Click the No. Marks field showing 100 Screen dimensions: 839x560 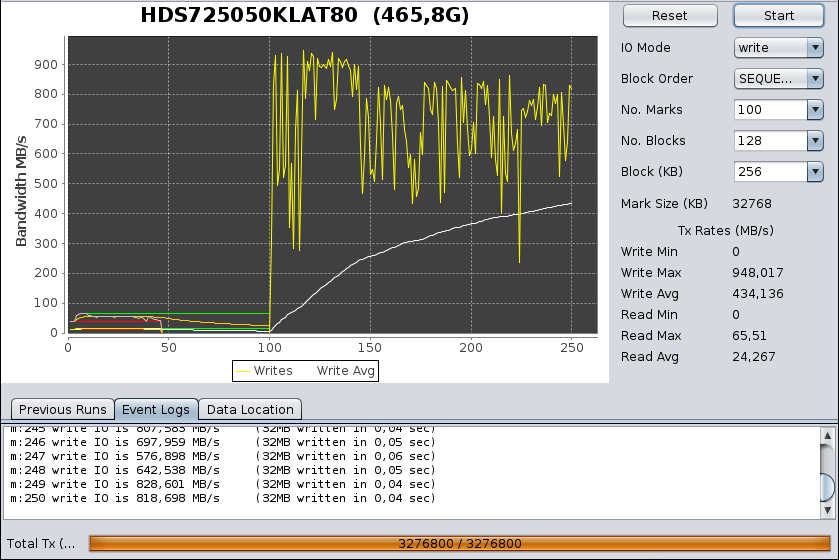771,110
